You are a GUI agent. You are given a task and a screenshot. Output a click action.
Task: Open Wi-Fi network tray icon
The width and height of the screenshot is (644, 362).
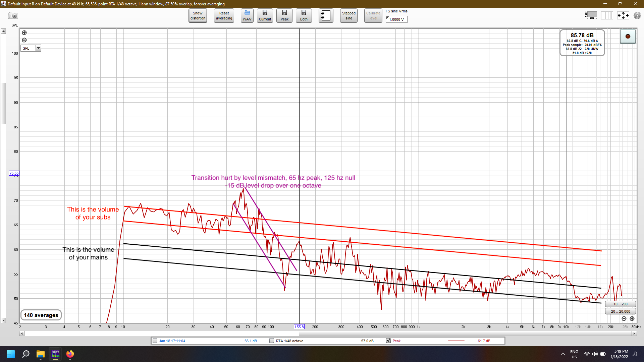pyautogui.click(x=587, y=354)
